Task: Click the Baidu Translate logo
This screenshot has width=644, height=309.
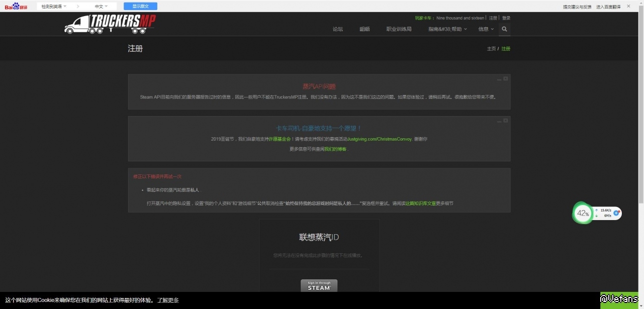Action: pos(16,7)
